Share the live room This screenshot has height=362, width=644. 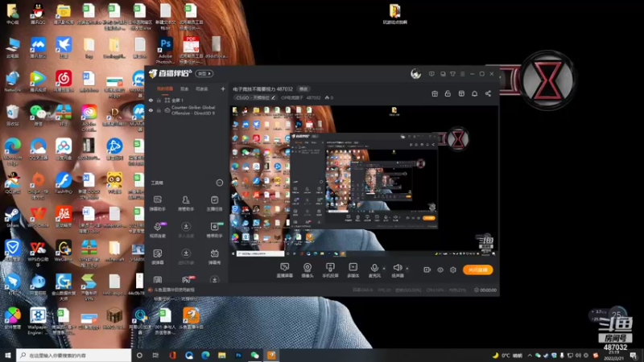pyautogui.click(x=488, y=93)
